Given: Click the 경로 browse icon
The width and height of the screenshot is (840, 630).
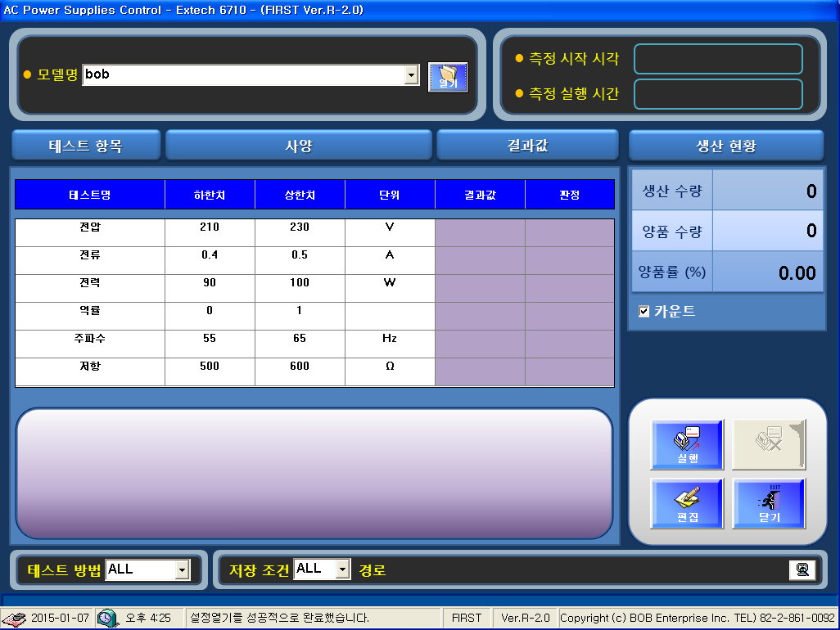Looking at the screenshot, I should (802, 570).
